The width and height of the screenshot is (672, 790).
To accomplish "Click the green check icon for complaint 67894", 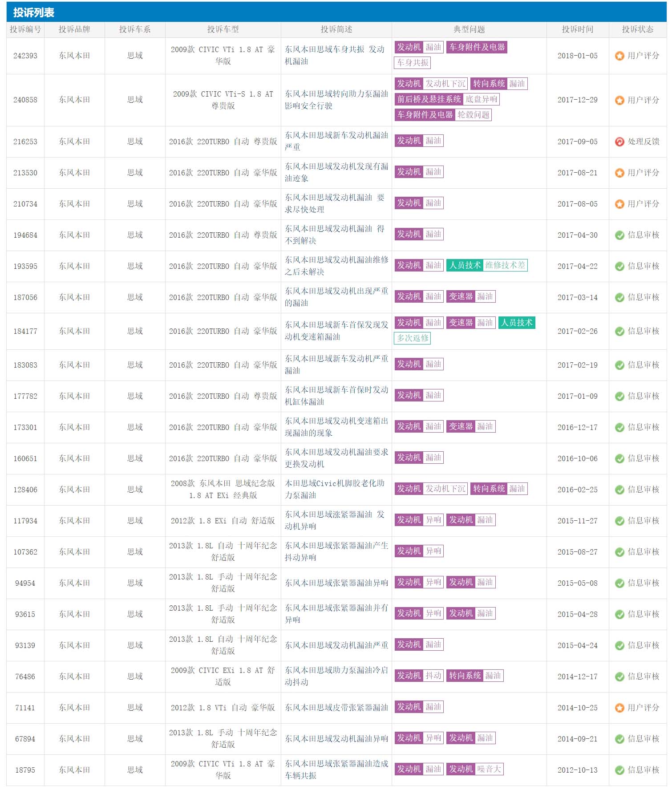I will click(619, 739).
